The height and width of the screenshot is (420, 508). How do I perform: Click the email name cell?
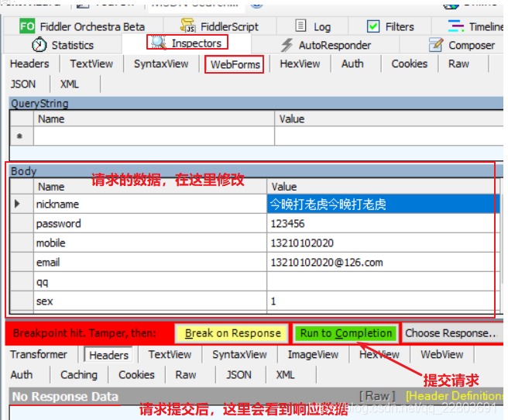pos(150,262)
